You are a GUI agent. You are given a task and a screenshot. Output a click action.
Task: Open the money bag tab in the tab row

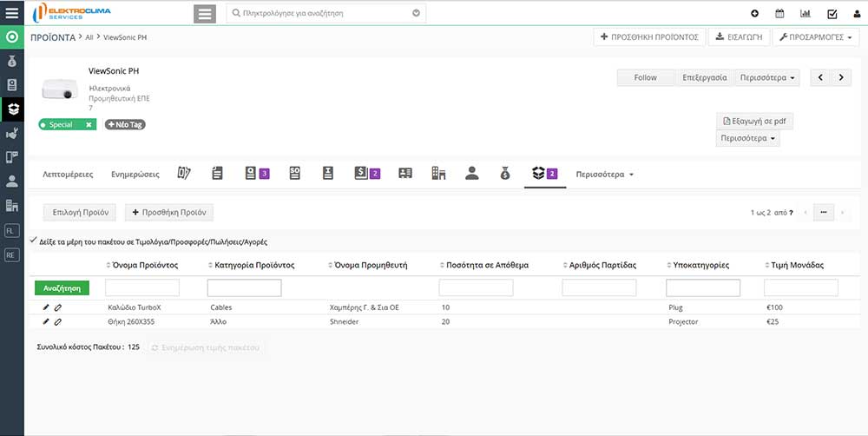[x=505, y=174]
